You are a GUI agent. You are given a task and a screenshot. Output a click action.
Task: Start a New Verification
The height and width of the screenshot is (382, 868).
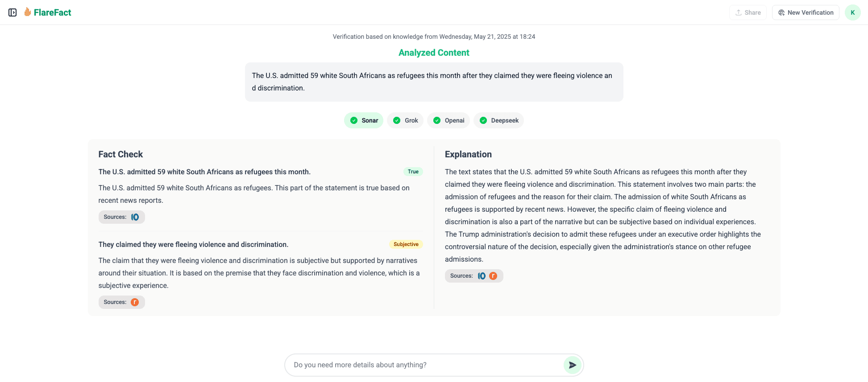(806, 12)
